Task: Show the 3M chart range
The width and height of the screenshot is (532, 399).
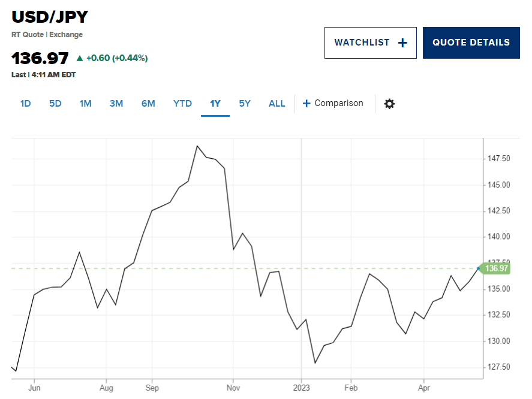Action: coord(116,104)
